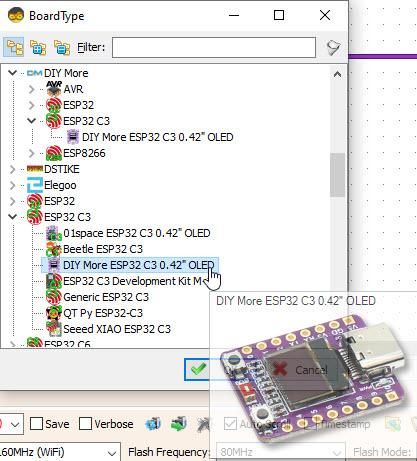Expand the Elegoo vendor node
Screen dimensions: 417x461
(x=12, y=185)
